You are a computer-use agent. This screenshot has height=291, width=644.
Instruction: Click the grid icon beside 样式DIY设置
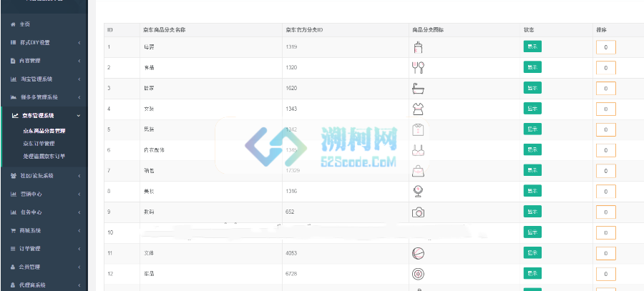(x=13, y=43)
